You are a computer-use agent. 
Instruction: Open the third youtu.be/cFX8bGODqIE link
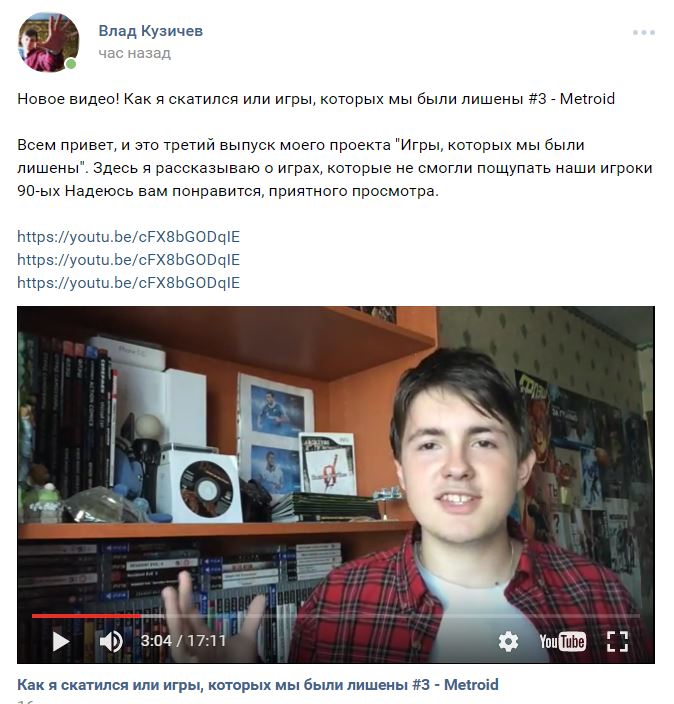tap(128, 283)
